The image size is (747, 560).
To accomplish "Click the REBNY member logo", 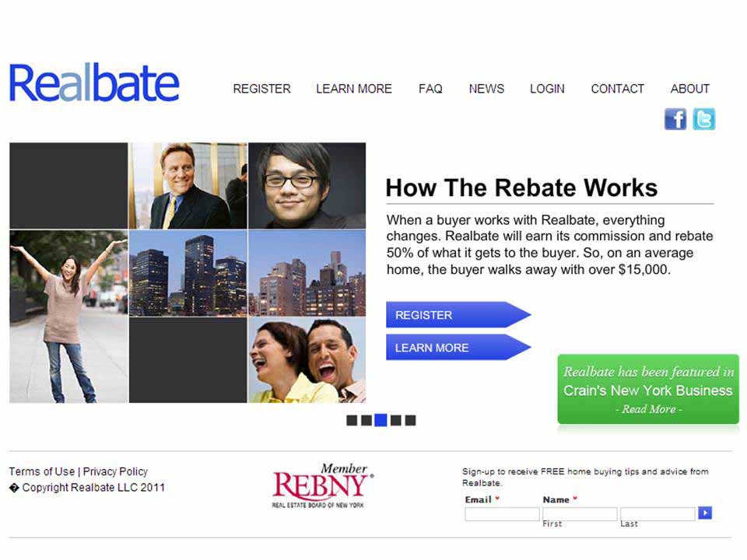I will click(322, 486).
